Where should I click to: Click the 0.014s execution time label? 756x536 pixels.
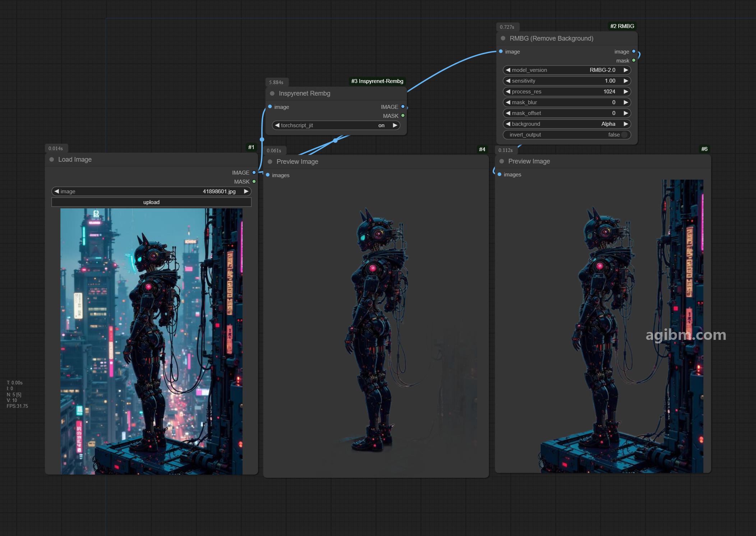[56, 148]
